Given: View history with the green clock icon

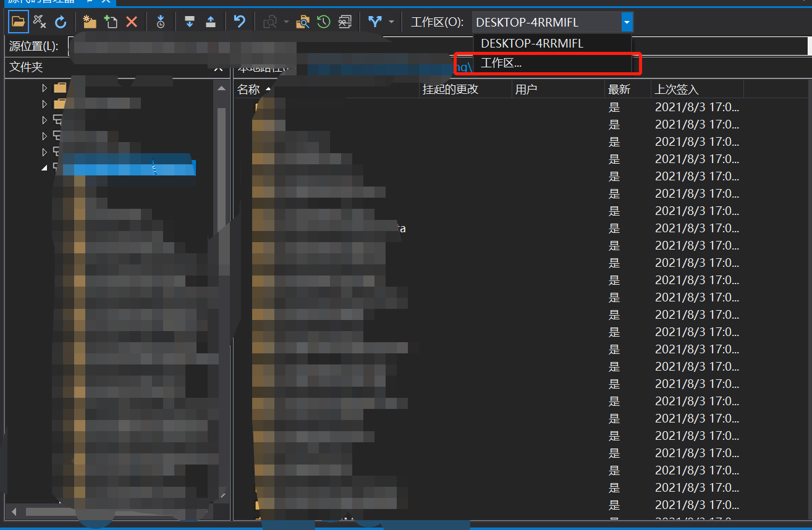Looking at the screenshot, I should coord(324,22).
